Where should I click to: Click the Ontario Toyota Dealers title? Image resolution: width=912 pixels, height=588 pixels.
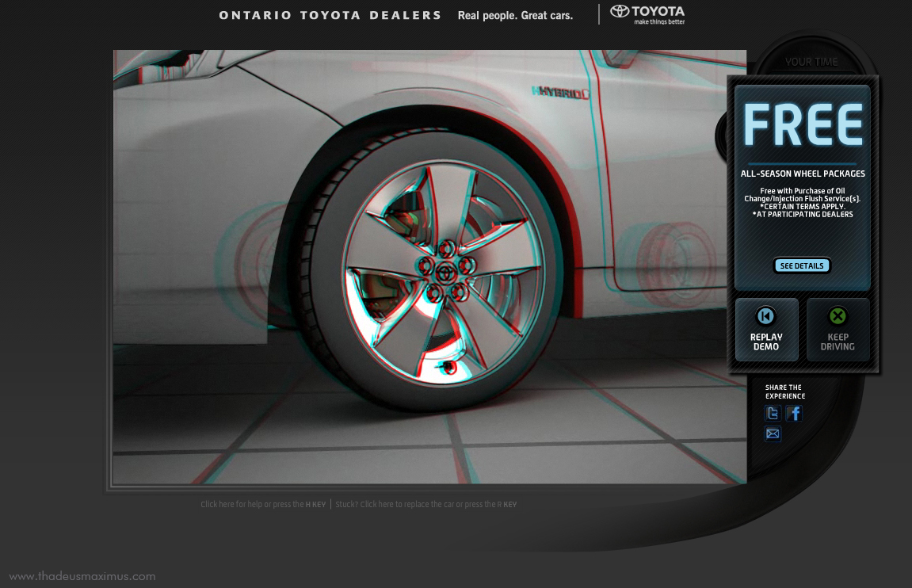pos(330,16)
